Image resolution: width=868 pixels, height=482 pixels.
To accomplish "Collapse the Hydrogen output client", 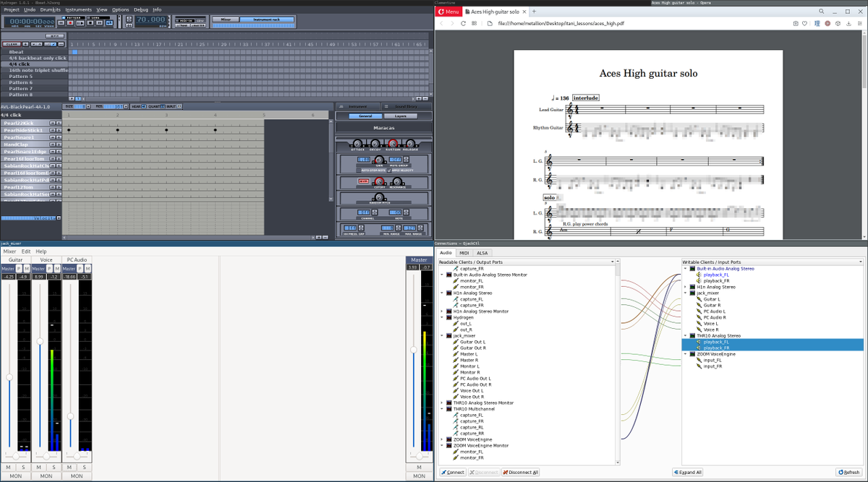I will coord(442,317).
